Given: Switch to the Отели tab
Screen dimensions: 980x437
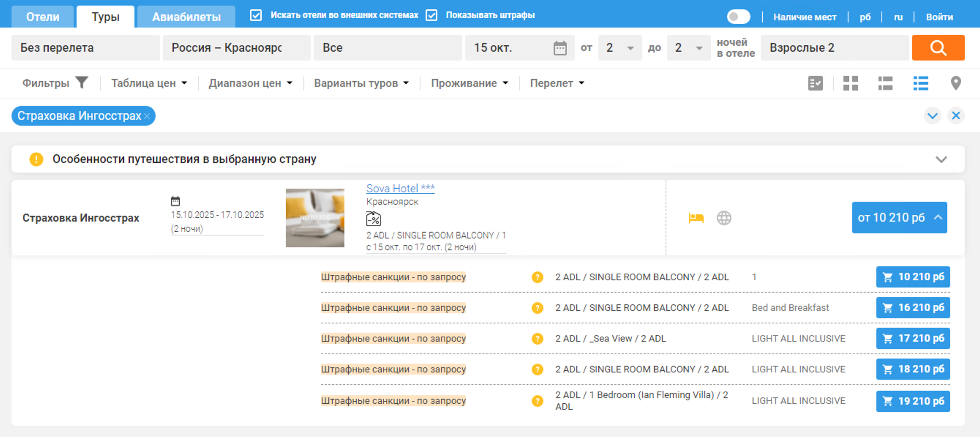Looking at the screenshot, I should click(42, 17).
